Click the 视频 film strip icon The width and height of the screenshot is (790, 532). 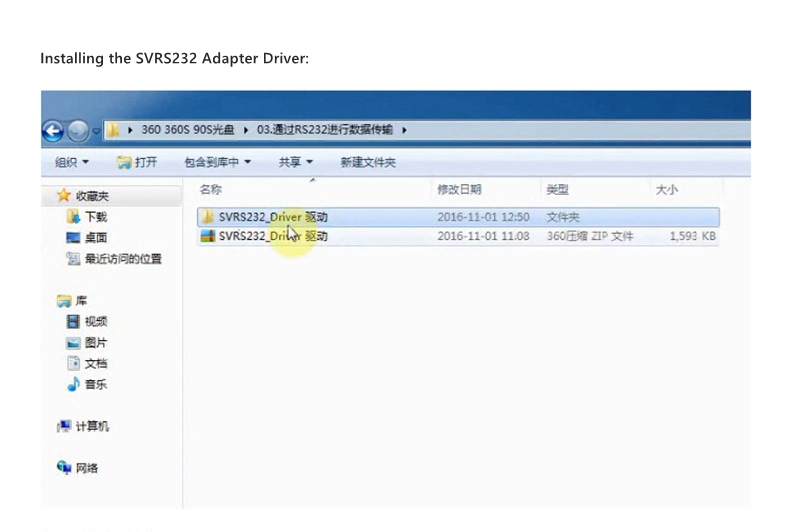[73, 321]
